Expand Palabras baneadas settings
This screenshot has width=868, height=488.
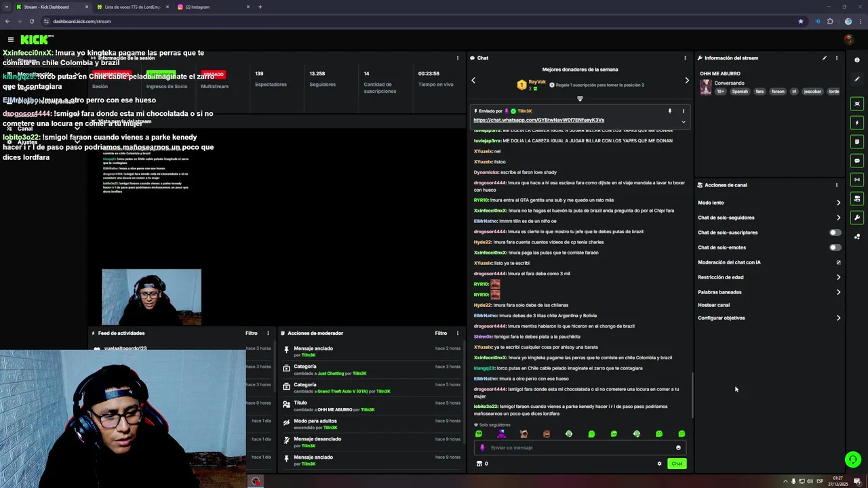pos(769,292)
